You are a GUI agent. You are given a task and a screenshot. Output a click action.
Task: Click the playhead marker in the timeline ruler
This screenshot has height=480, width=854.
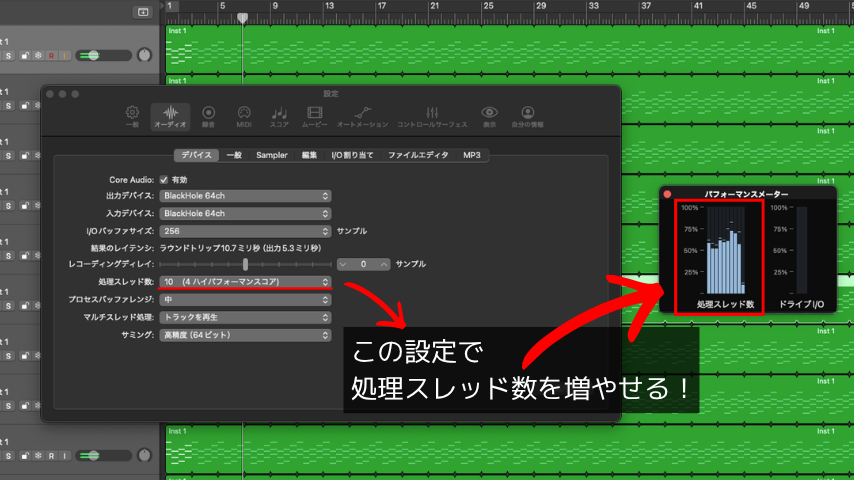tap(242, 18)
